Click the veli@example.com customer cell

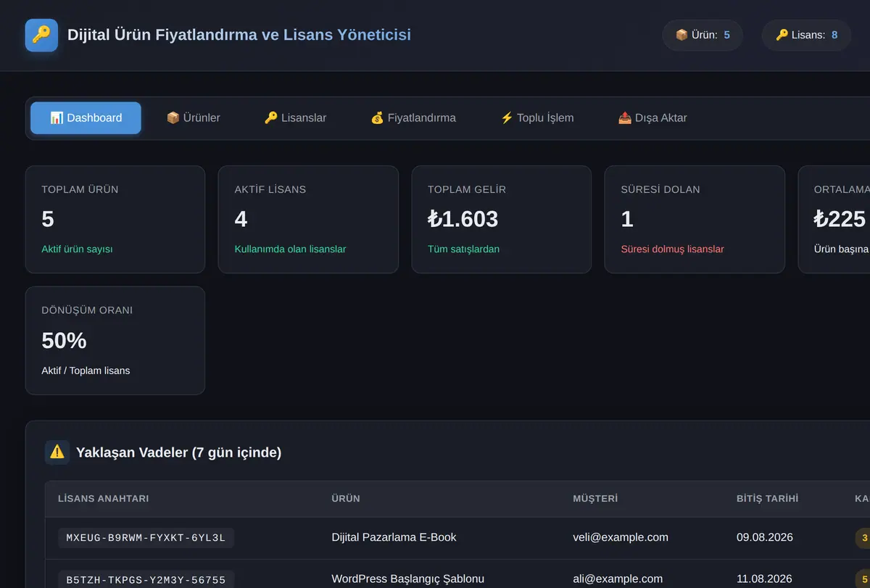coord(621,537)
